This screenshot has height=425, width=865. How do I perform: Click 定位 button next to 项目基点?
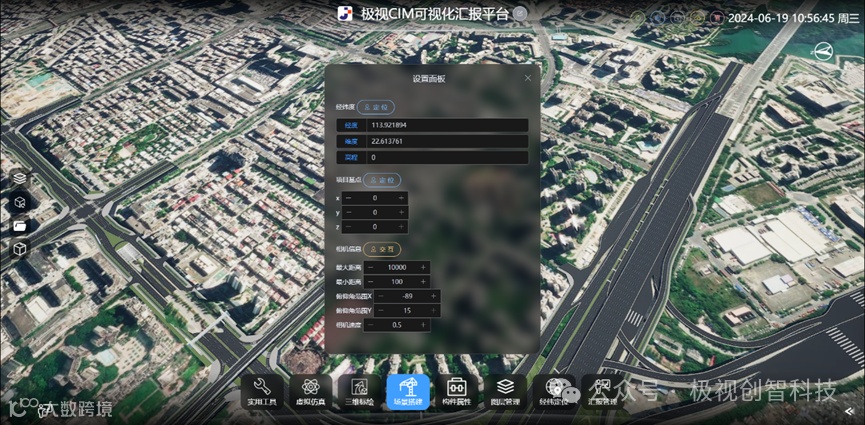coord(382,180)
